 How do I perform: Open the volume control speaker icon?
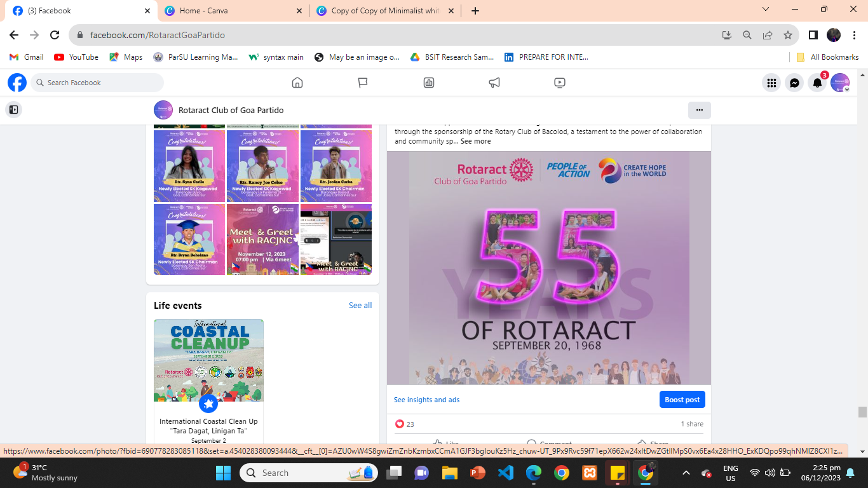point(770,473)
